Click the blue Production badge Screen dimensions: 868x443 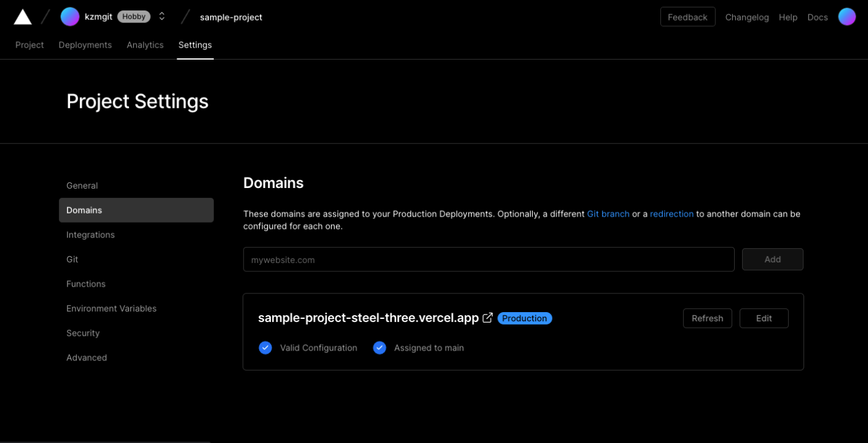[525, 318]
